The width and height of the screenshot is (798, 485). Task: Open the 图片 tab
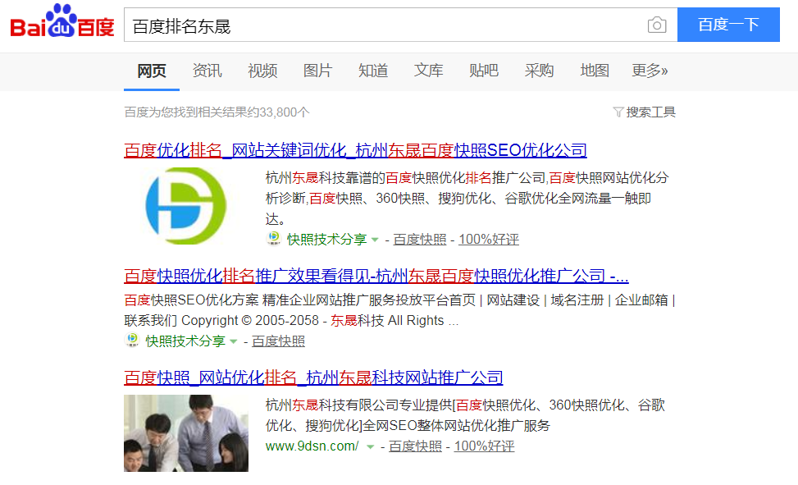tap(318, 70)
